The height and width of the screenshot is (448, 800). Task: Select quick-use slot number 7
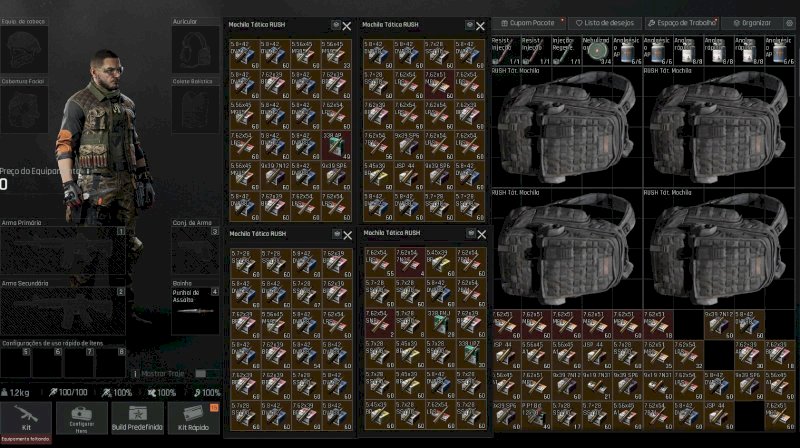[79, 363]
